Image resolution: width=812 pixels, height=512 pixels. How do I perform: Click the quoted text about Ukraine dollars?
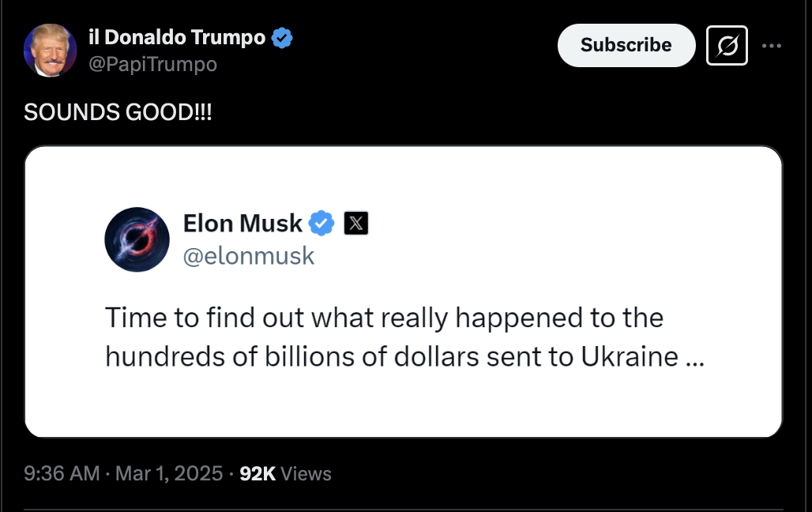click(x=384, y=337)
